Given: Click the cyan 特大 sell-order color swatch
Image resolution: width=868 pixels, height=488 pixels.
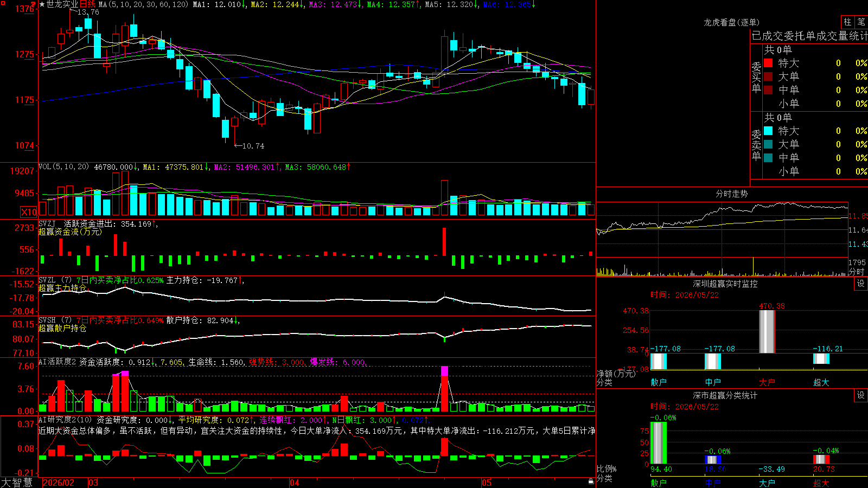Looking at the screenshot, I should [x=768, y=131].
